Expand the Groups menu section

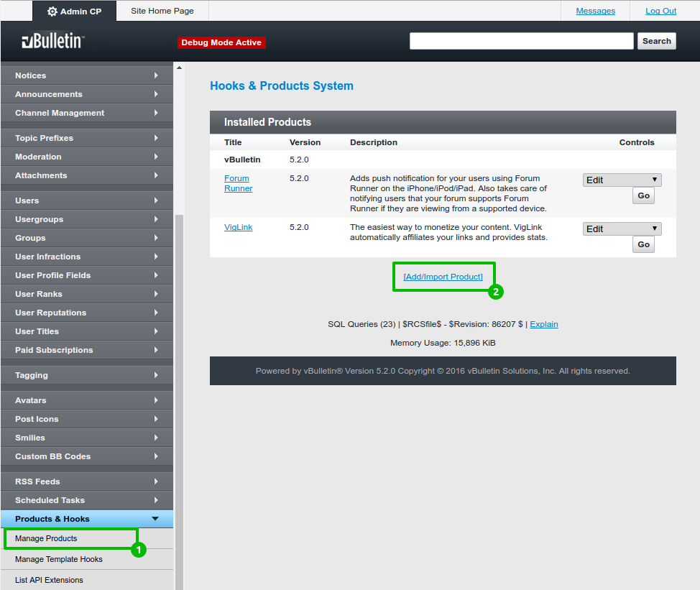[x=87, y=238]
